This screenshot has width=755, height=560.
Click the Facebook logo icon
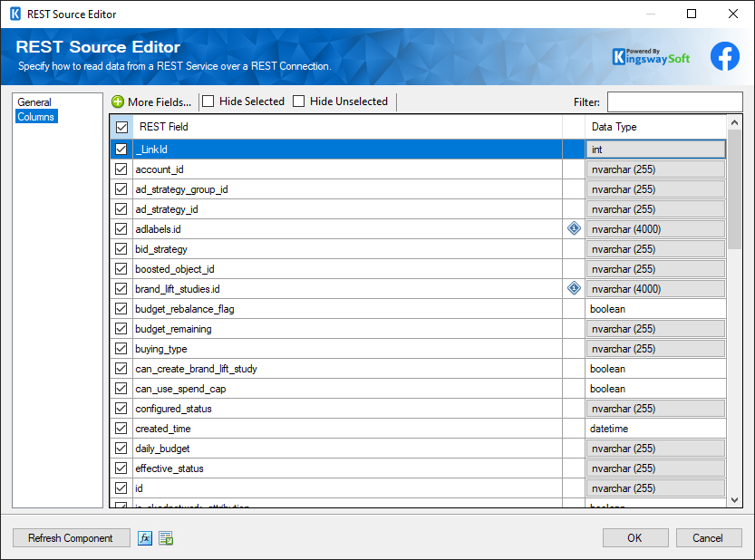click(x=725, y=56)
